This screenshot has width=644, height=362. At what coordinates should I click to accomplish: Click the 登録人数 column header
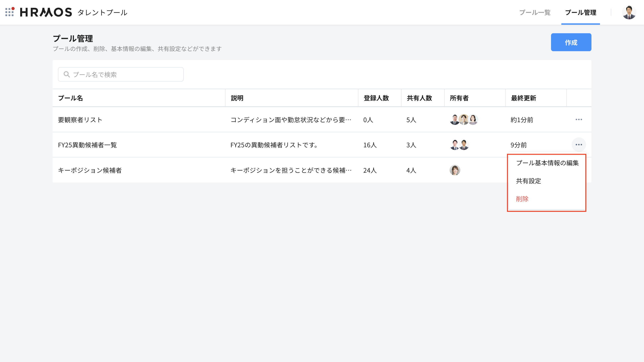(x=376, y=98)
